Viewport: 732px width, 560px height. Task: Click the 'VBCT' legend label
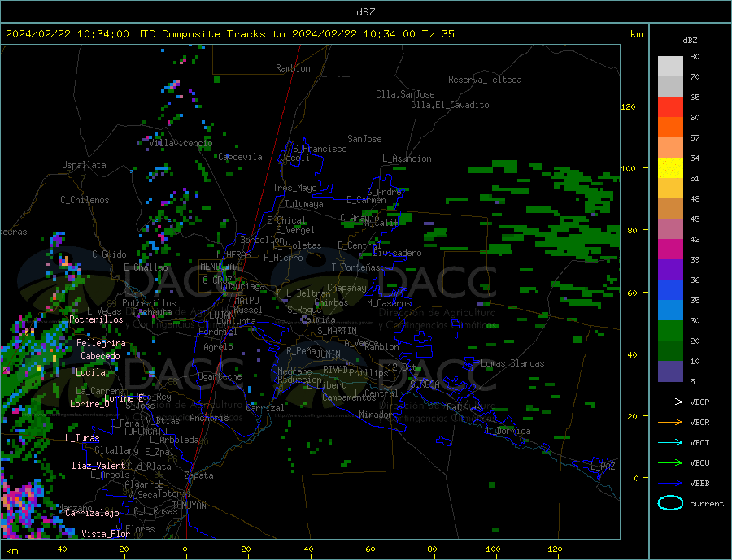[699, 442]
